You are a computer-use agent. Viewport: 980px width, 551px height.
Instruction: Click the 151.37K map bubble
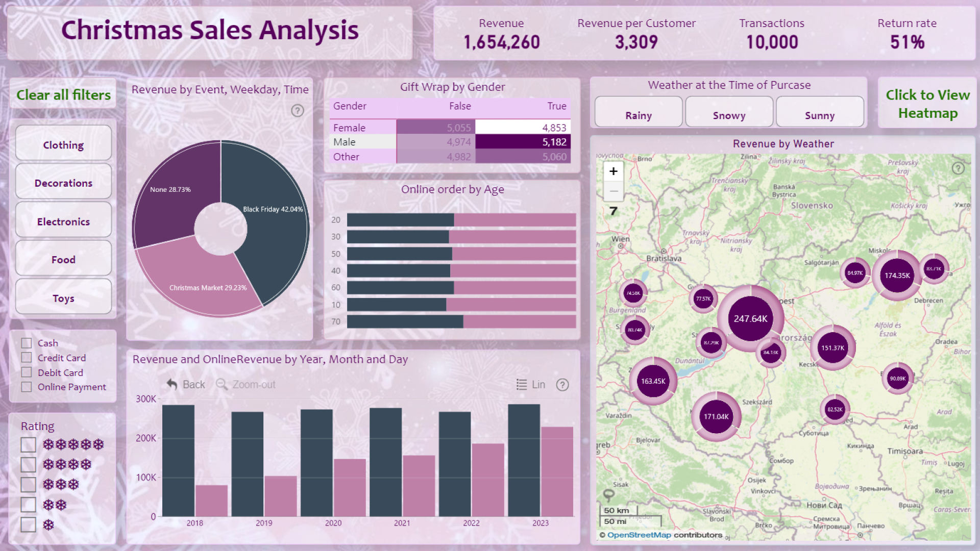[832, 348]
